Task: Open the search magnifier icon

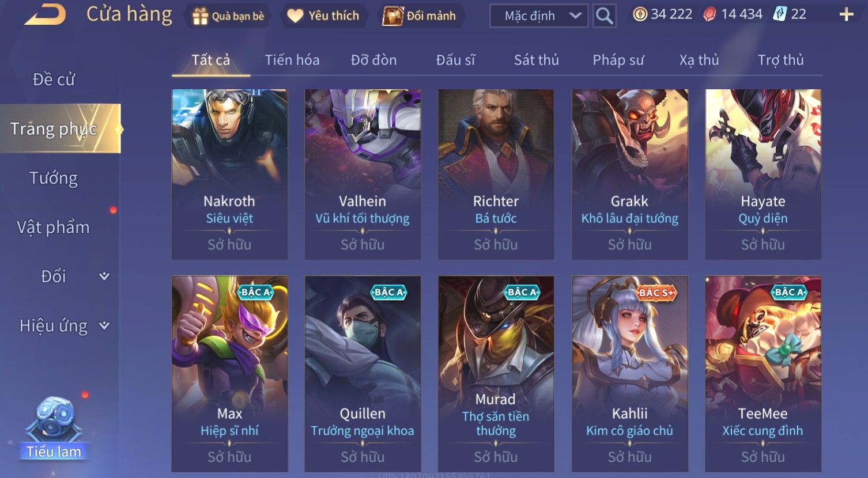Action: coord(604,16)
